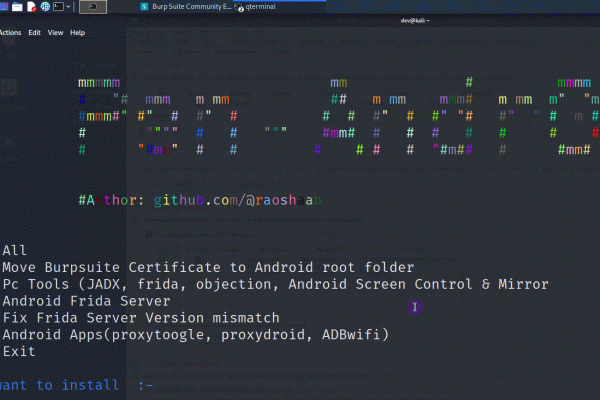Click 'Move Burpsuite Certificate to Android root folder'
This screenshot has height=400, width=600.
[208, 267]
